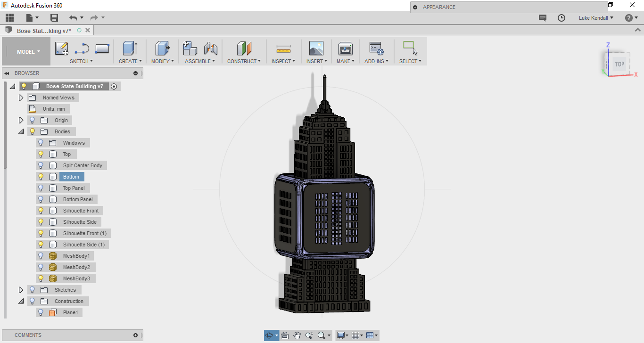Open the CONSTRUCT menu

244,61
